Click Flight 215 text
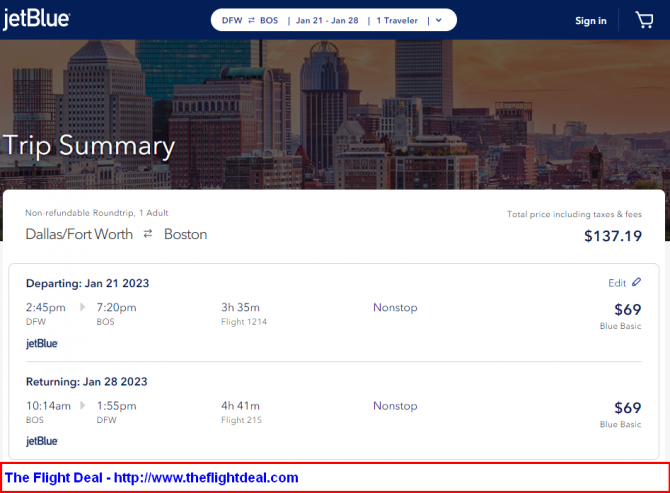 241,420
